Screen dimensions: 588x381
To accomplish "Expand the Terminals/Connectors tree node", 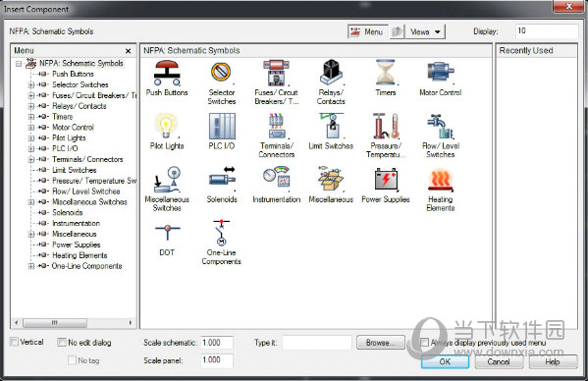I will click(31, 159).
